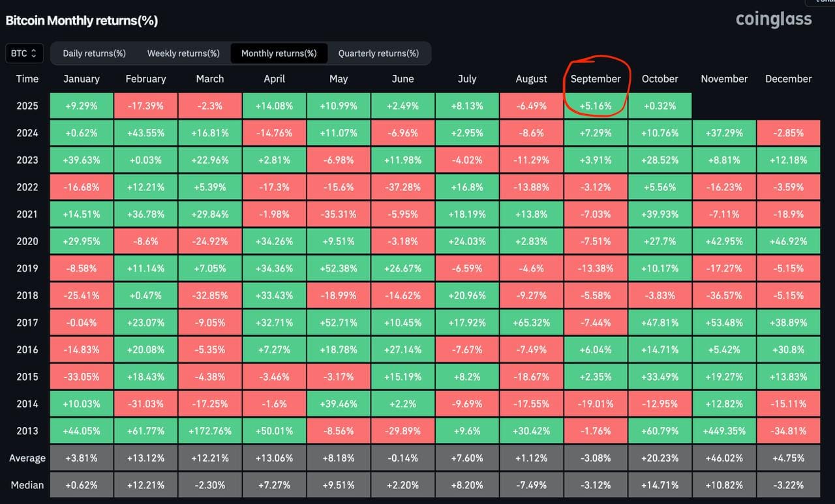Screen dimensions: 835x504
Task: Click the +65.32% August 2017 cell
Action: 531,322
